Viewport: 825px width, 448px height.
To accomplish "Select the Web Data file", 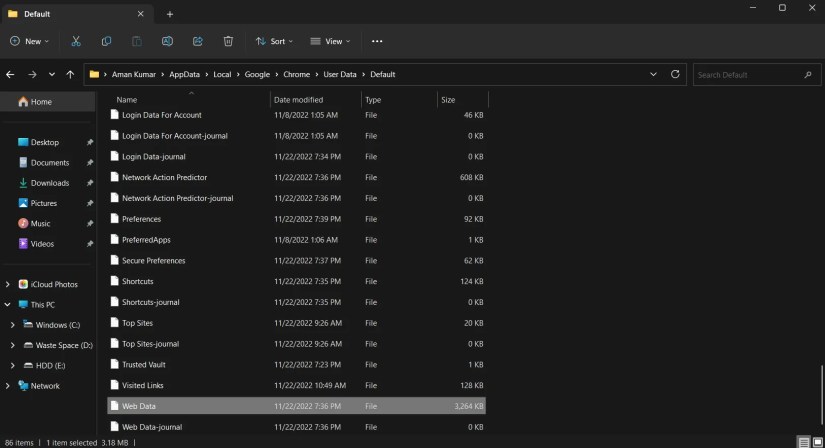I will pyautogui.click(x=296, y=406).
